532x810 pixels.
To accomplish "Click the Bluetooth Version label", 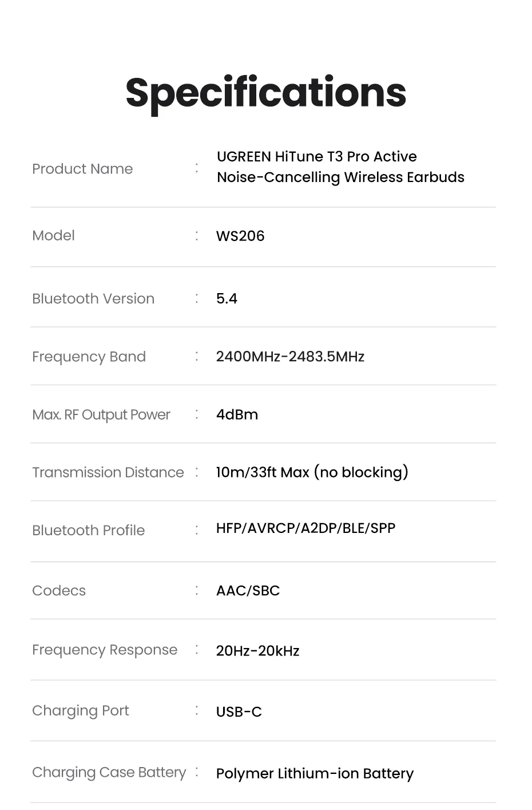I will click(x=93, y=298).
